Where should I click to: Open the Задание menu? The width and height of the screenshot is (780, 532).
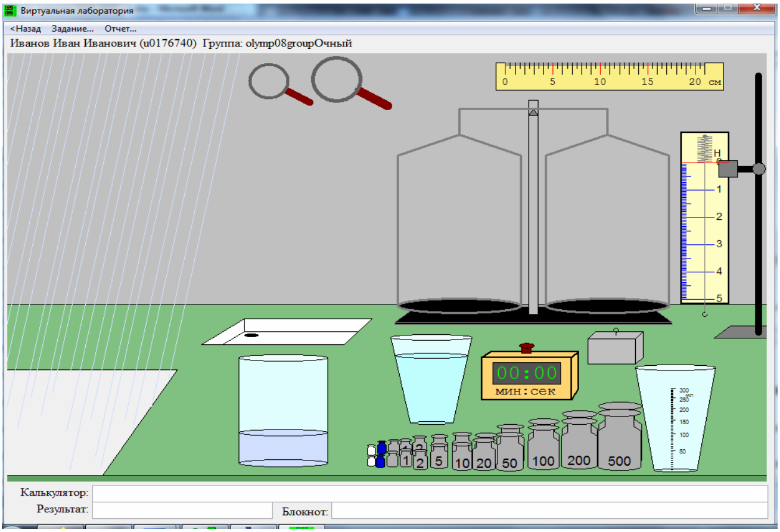click(73, 29)
